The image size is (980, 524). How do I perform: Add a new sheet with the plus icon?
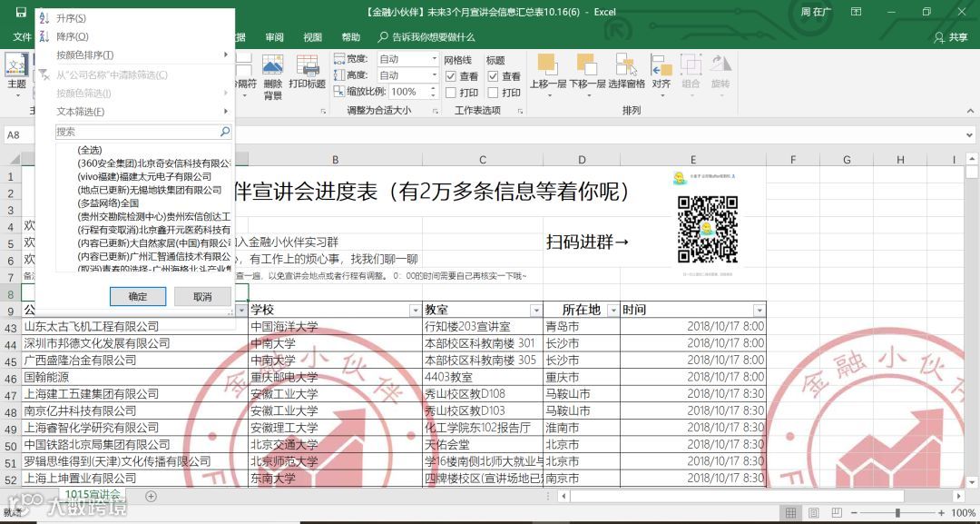151,496
